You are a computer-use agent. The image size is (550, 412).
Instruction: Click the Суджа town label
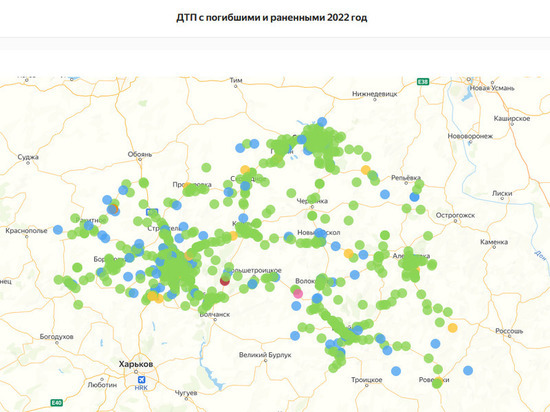pyautogui.click(x=28, y=157)
